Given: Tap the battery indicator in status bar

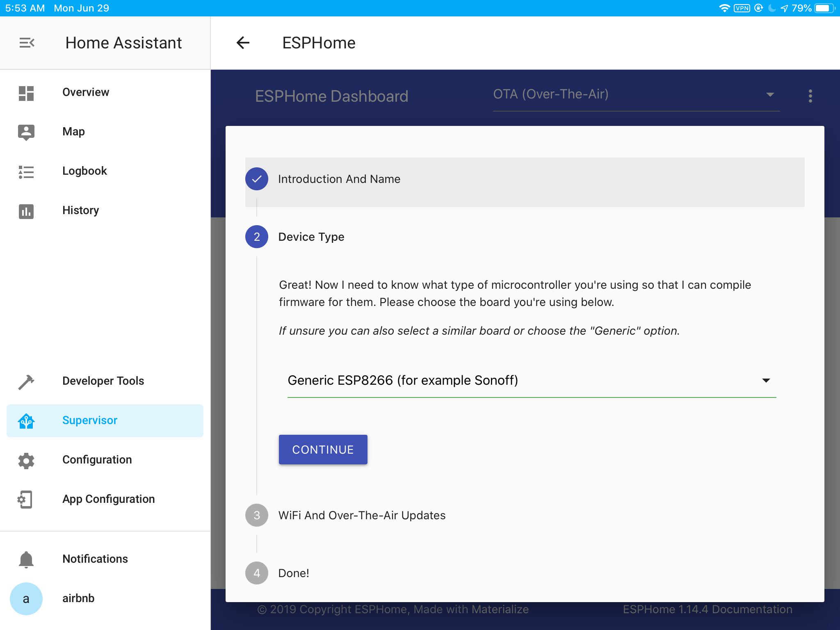Looking at the screenshot, I should pyautogui.click(x=825, y=8).
